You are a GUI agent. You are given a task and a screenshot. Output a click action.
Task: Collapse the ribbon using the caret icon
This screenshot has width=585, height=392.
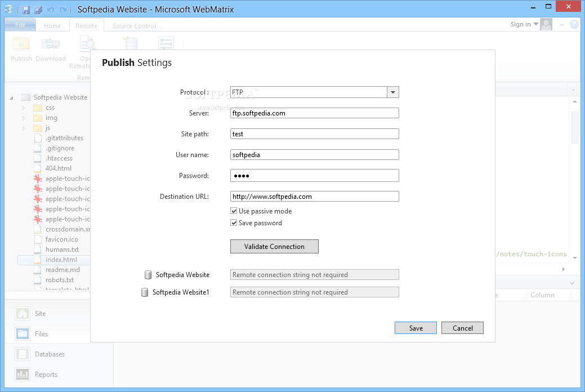tap(561, 25)
